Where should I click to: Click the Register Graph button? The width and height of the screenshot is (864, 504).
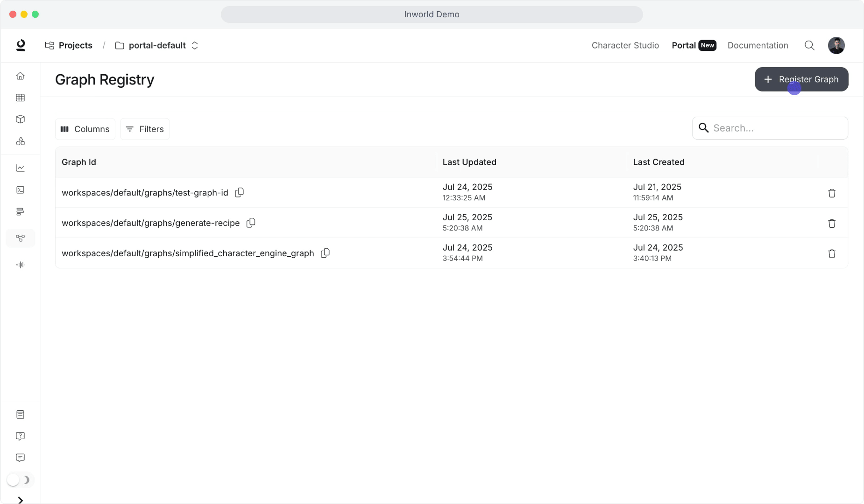click(801, 79)
